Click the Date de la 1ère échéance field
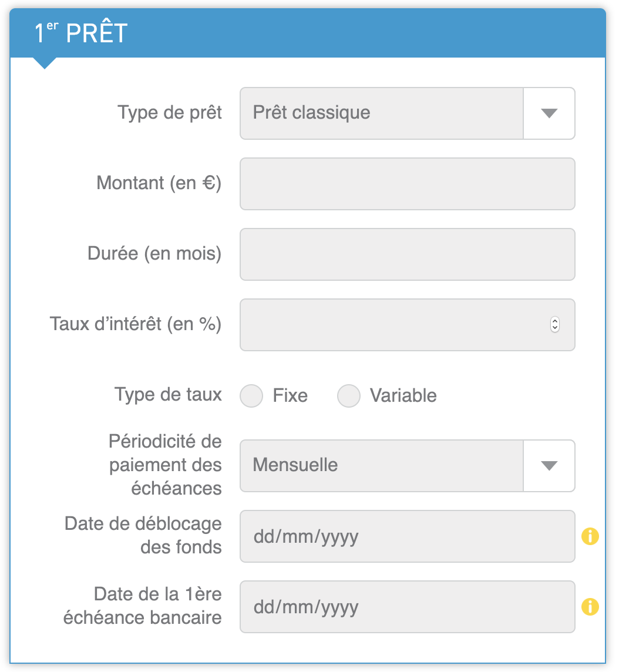Viewport: 619px width, 672px height. [x=408, y=607]
